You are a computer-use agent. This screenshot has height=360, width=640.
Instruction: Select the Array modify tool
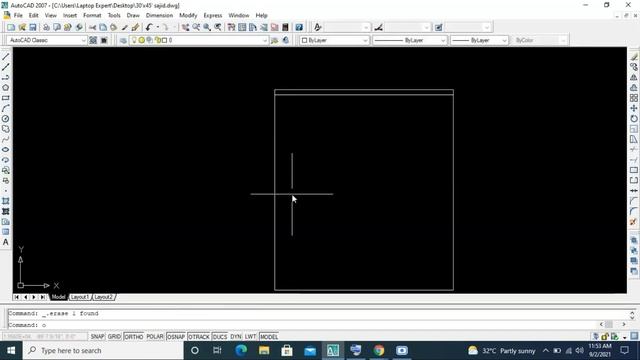coord(633,98)
